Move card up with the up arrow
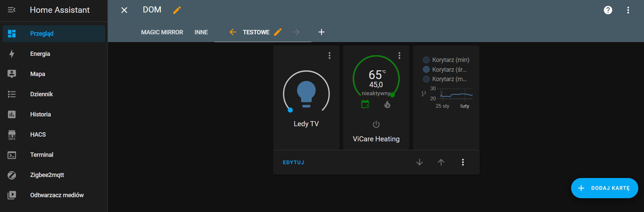This screenshot has width=644, height=212. pos(441,162)
